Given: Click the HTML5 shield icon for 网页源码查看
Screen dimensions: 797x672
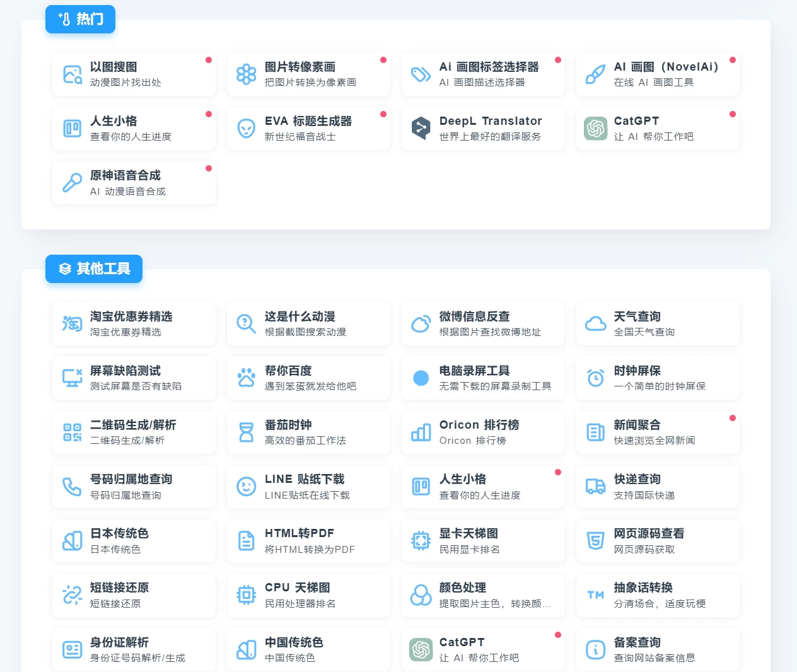Looking at the screenshot, I should [x=595, y=541].
